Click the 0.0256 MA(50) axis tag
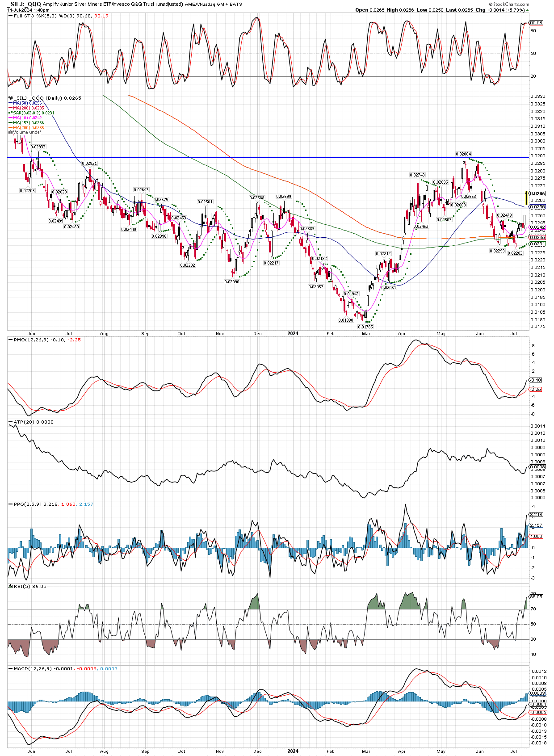This screenshot has height=756, width=554. point(537,207)
